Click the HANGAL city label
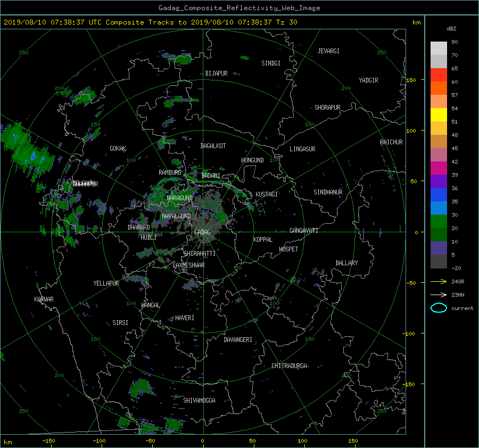The width and height of the screenshot is (479, 448). coord(150,305)
